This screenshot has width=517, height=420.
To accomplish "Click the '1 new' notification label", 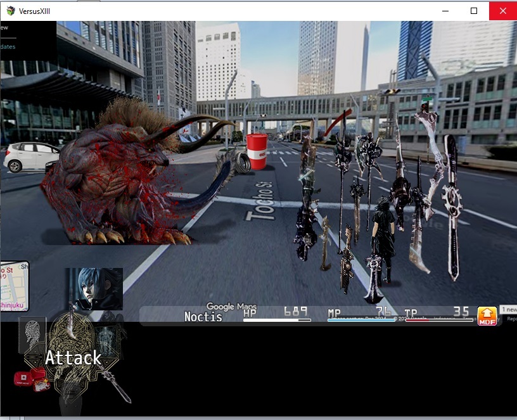I will pyautogui.click(x=508, y=309).
